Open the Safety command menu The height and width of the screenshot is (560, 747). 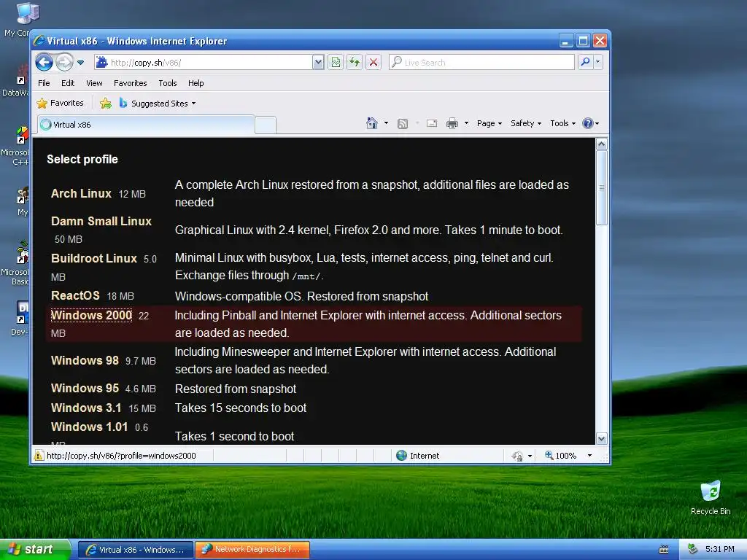pos(526,123)
